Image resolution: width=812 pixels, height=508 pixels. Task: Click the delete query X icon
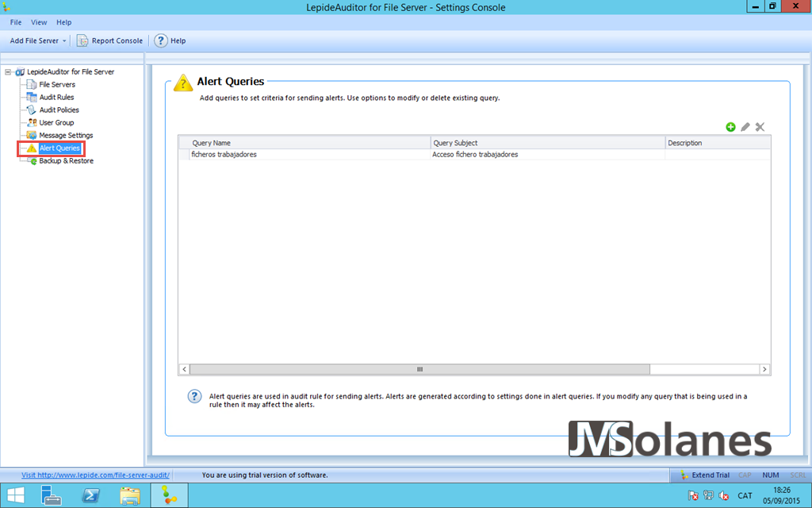(x=760, y=127)
